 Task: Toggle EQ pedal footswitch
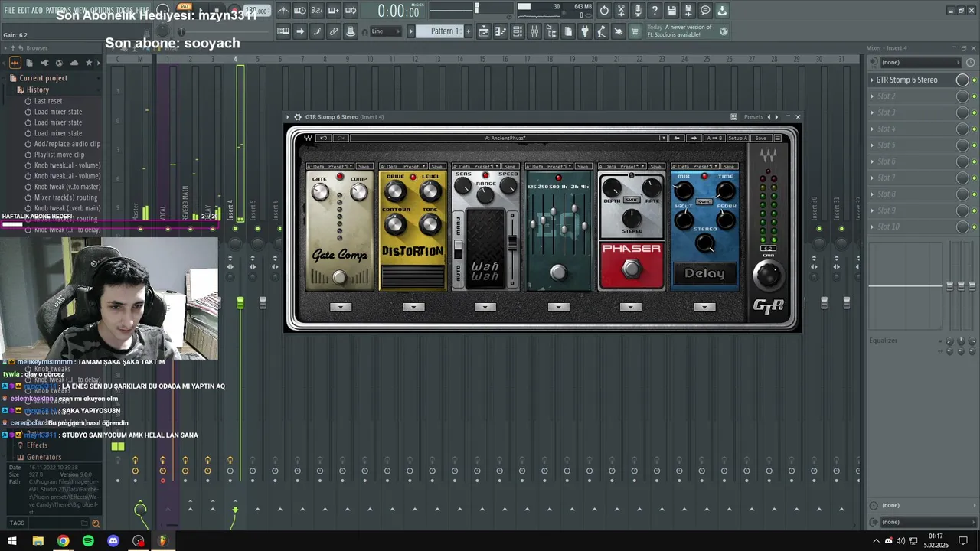coord(558,273)
